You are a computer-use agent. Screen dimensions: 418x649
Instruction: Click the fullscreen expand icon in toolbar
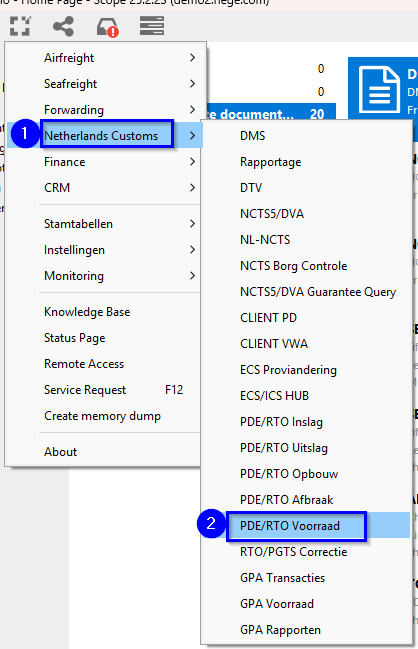point(20,26)
